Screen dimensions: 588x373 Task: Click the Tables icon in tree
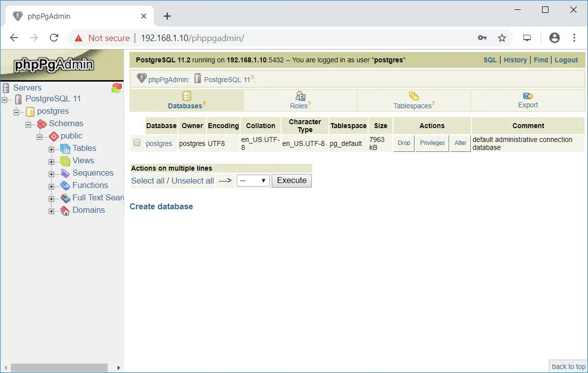click(x=65, y=148)
